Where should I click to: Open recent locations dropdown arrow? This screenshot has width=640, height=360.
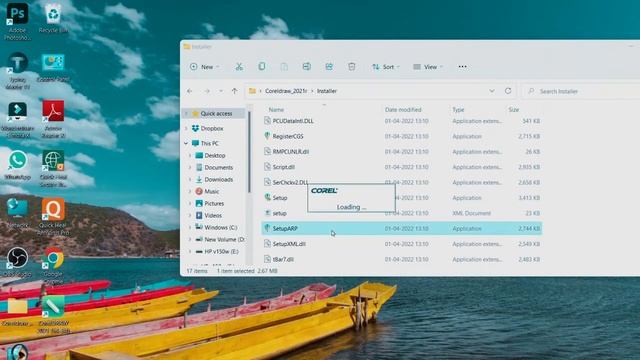point(221,91)
